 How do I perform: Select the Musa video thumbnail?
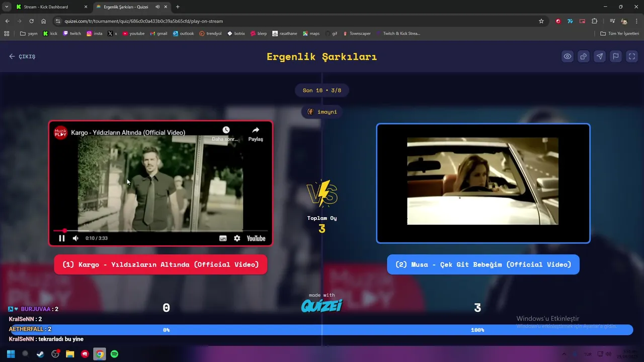pos(483,183)
